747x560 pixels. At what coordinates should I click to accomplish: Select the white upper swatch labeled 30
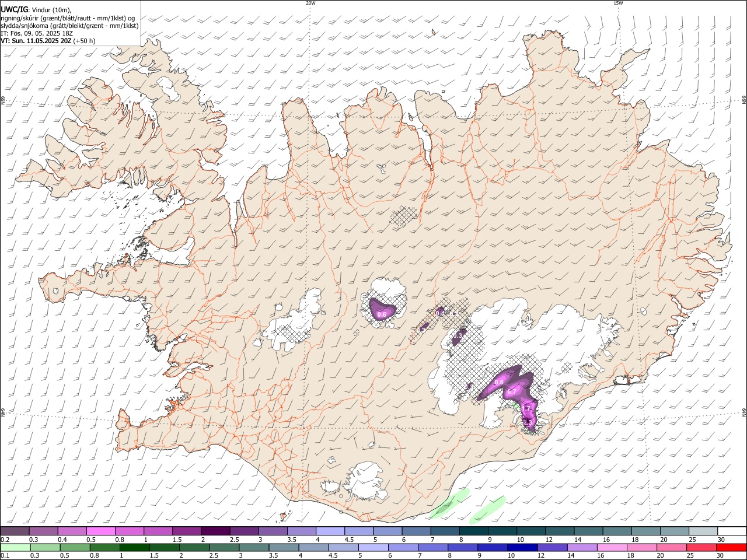click(732, 531)
